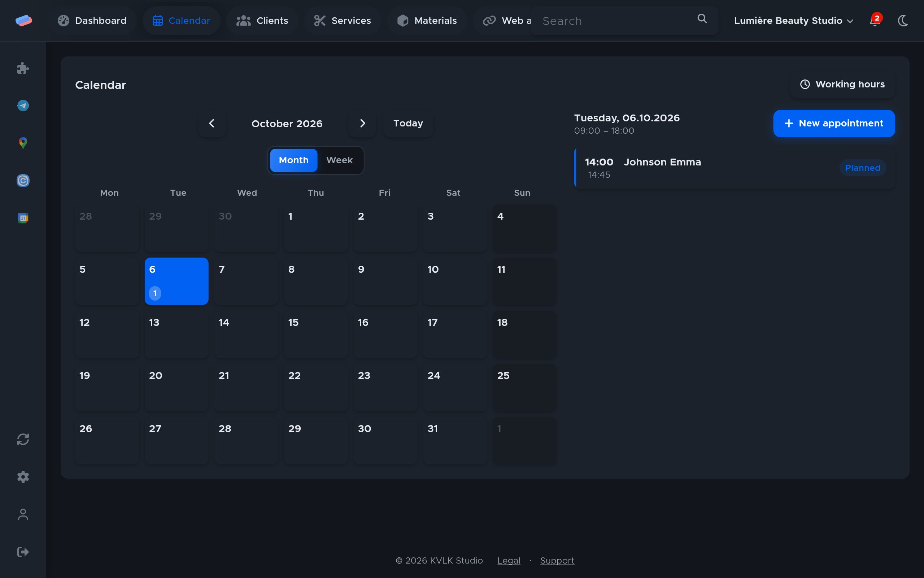This screenshot has width=924, height=578.
Task: Open the Google Calendar sidebar icon
Action: (23, 218)
